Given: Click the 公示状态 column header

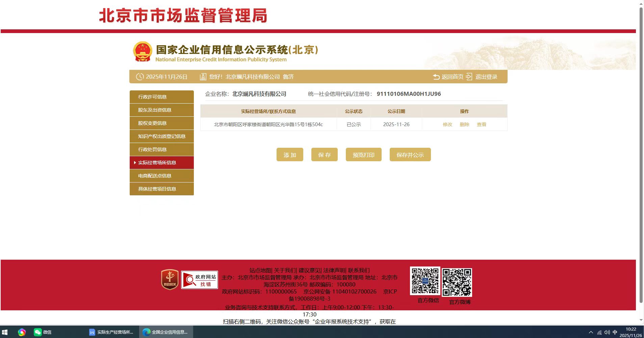Looking at the screenshot, I should [354, 111].
